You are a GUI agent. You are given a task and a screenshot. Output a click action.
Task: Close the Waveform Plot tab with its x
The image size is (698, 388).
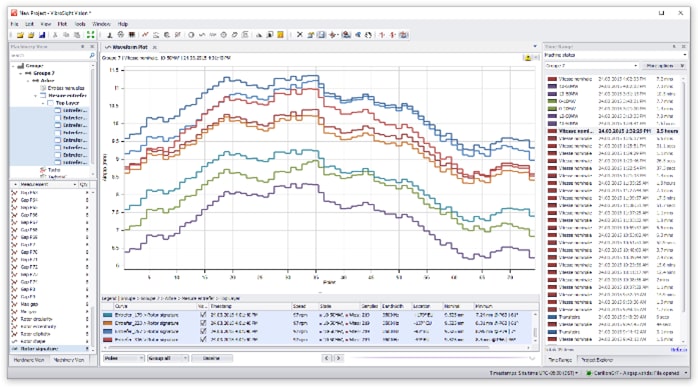(154, 47)
